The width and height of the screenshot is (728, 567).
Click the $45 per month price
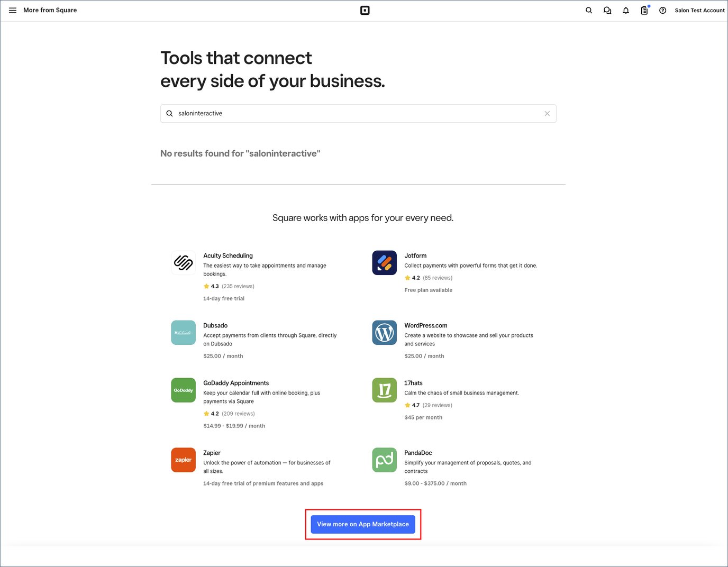click(x=423, y=417)
